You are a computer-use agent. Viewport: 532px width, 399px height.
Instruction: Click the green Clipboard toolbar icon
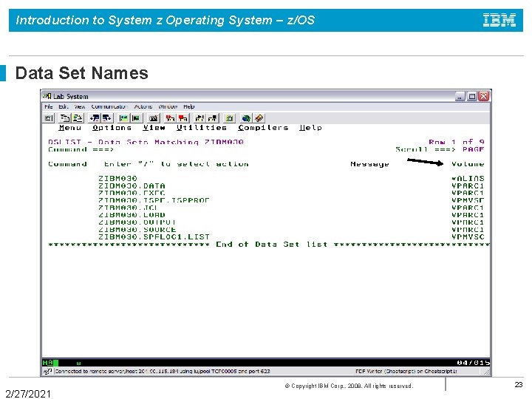[229, 118]
